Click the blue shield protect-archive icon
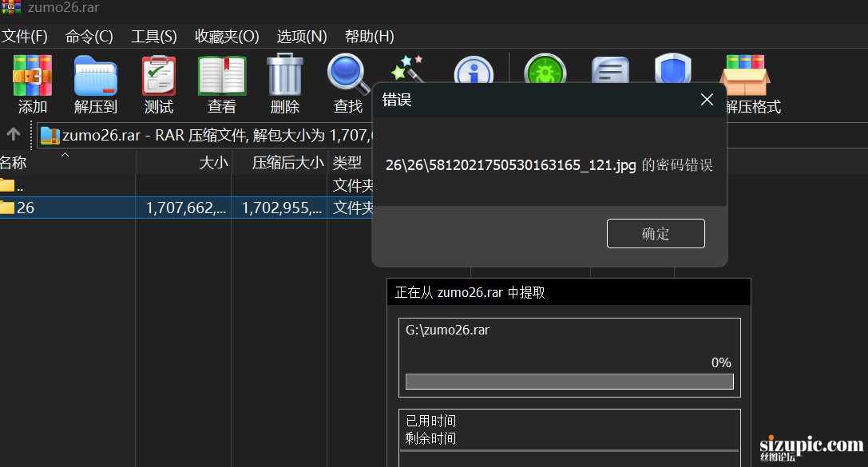The image size is (868, 467). (x=672, y=72)
